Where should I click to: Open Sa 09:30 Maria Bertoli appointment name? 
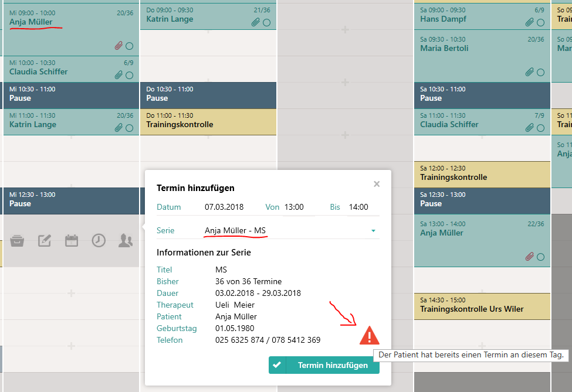(x=444, y=48)
